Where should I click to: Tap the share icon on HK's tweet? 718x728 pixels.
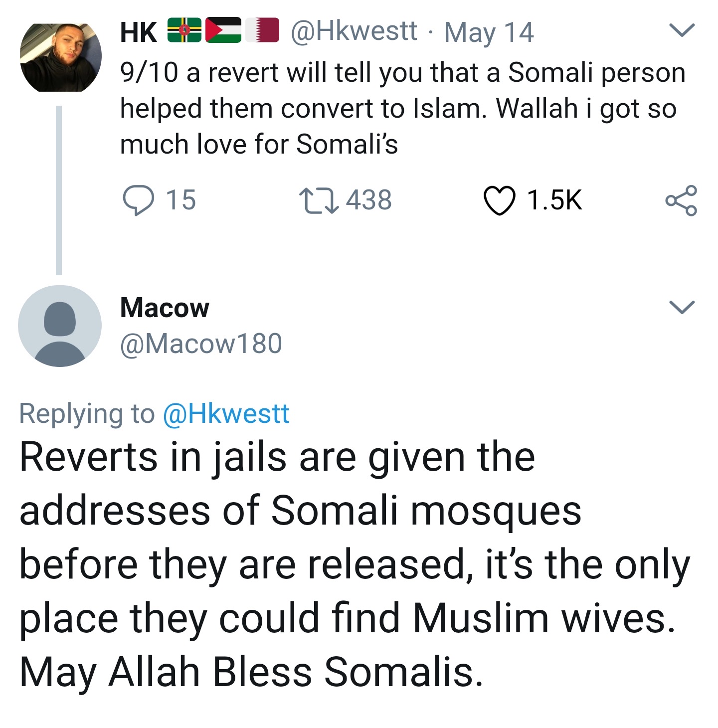(x=681, y=200)
